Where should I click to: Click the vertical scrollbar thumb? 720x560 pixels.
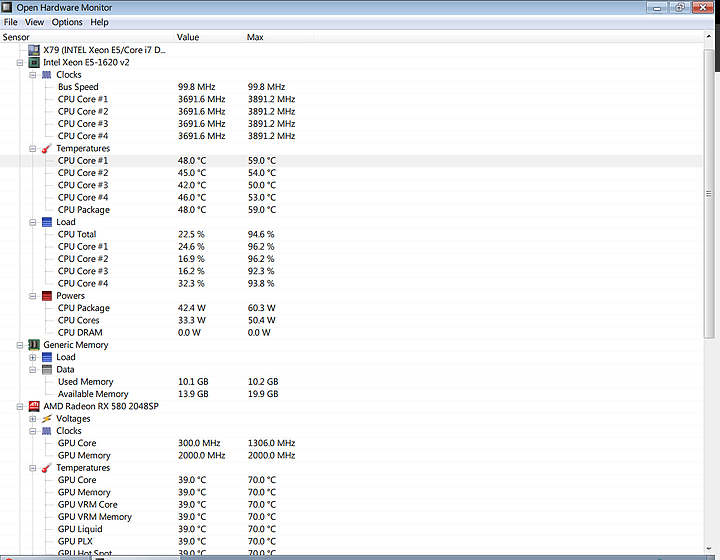pos(709,193)
